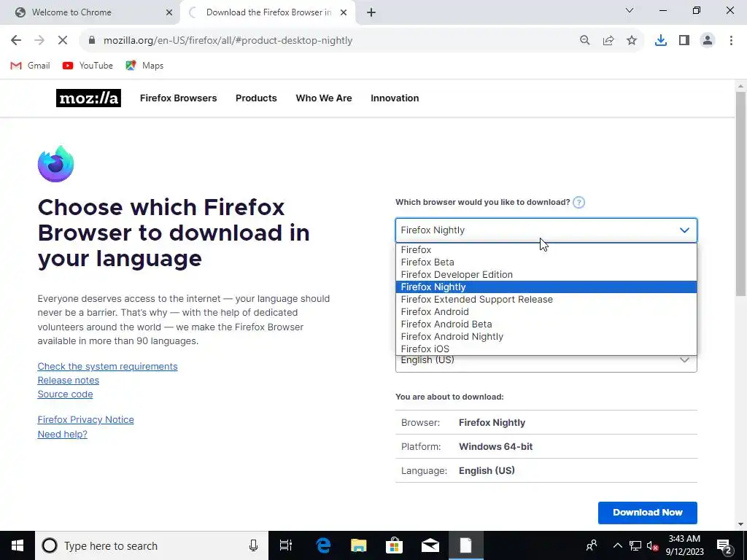
Task: Switch to the Welcome to Chrome tab
Action: point(90,12)
